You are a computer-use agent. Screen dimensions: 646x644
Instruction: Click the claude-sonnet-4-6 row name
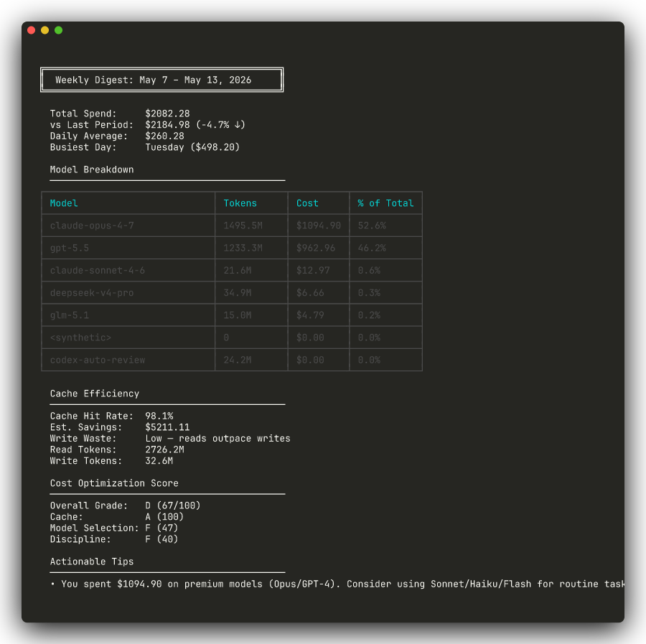pyautogui.click(x=97, y=270)
